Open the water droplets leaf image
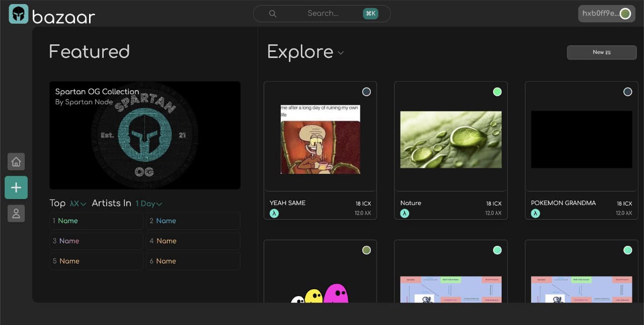 coord(451,140)
